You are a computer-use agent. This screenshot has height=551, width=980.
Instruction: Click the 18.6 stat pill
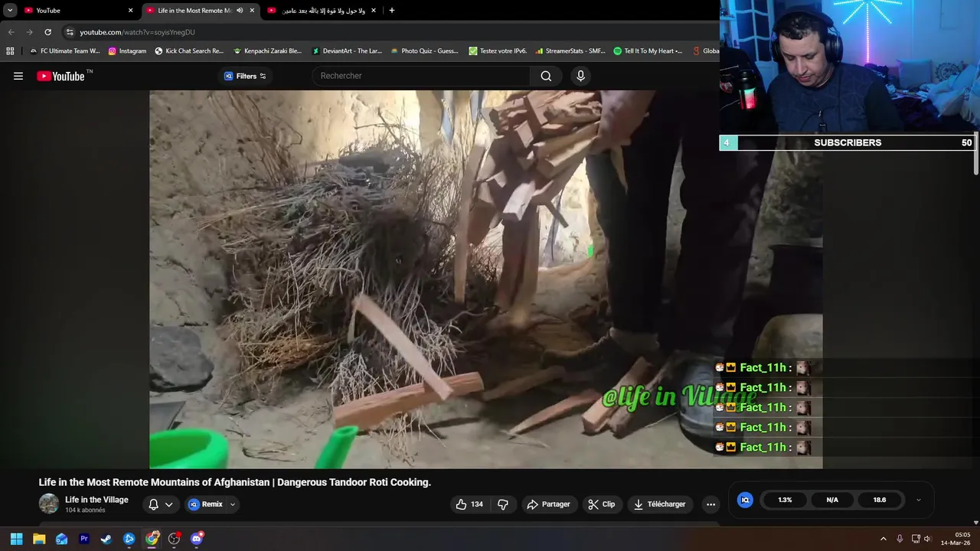880,500
